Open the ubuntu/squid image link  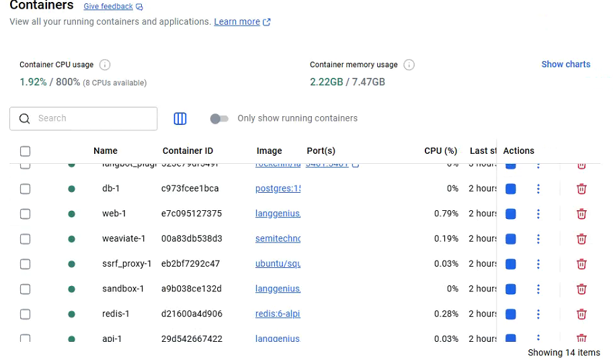tap(278, 264)
